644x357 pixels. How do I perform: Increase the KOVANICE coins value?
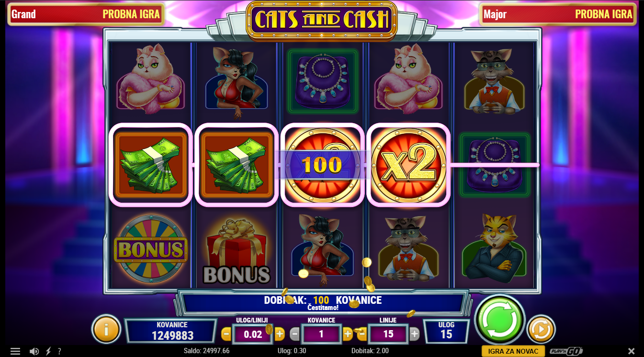[348, 334]
